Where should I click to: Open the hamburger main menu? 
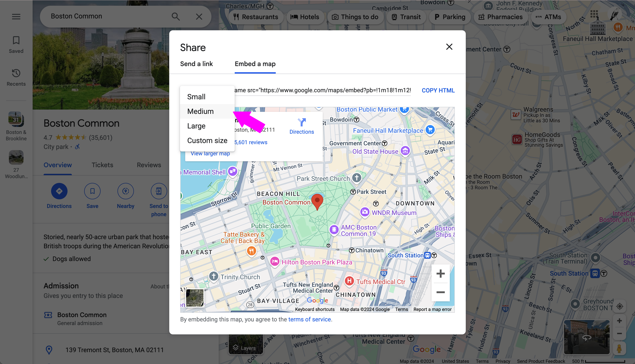[x=16, y=16]
